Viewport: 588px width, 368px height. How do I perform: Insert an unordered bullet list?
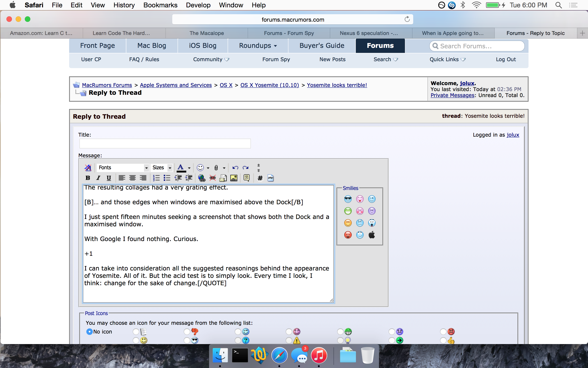coord(167,178)
